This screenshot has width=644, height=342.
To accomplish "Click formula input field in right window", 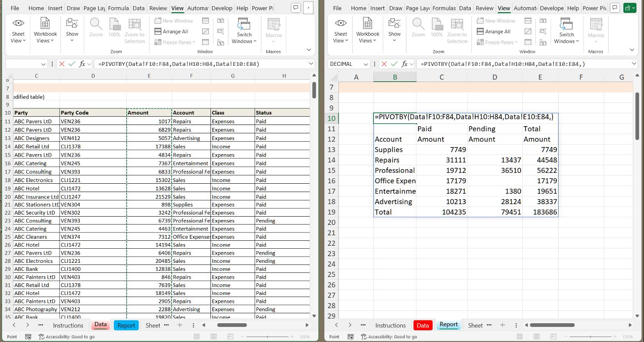I will coord(523,64).
